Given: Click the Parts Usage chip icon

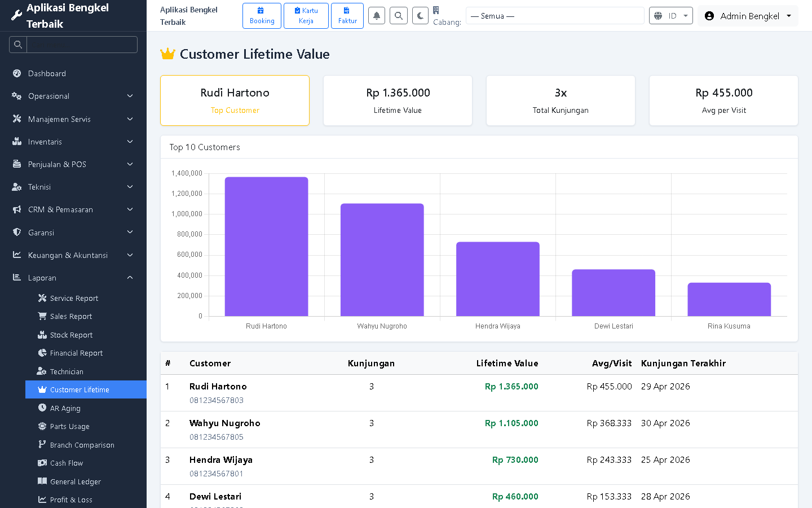Looking at the screenshot, I should click(x=42, y=426).
